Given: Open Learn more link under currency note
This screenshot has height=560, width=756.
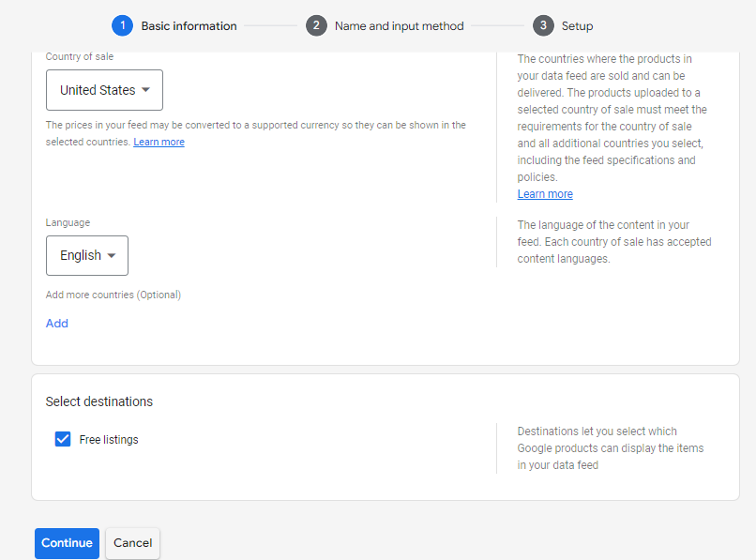Looking at the screenshot, I should point(159,143).
